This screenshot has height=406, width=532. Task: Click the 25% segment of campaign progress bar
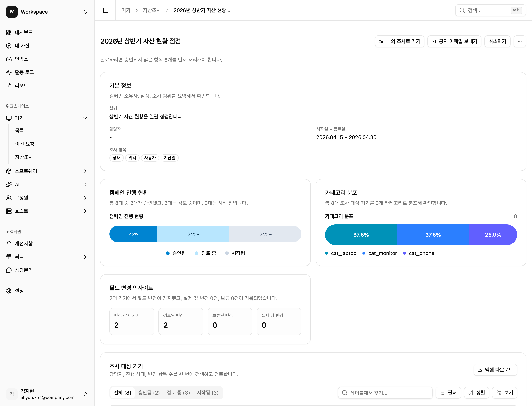[133, 234]
